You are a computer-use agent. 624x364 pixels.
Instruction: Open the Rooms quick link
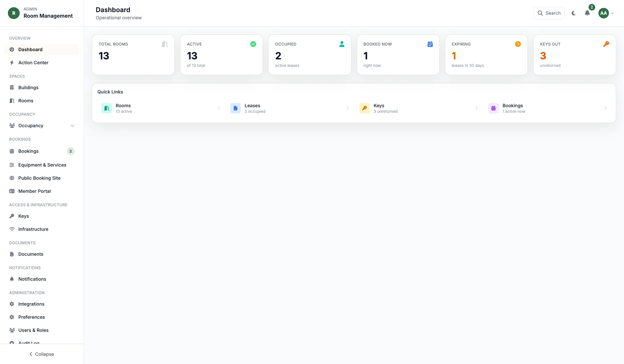click(161, 108)
